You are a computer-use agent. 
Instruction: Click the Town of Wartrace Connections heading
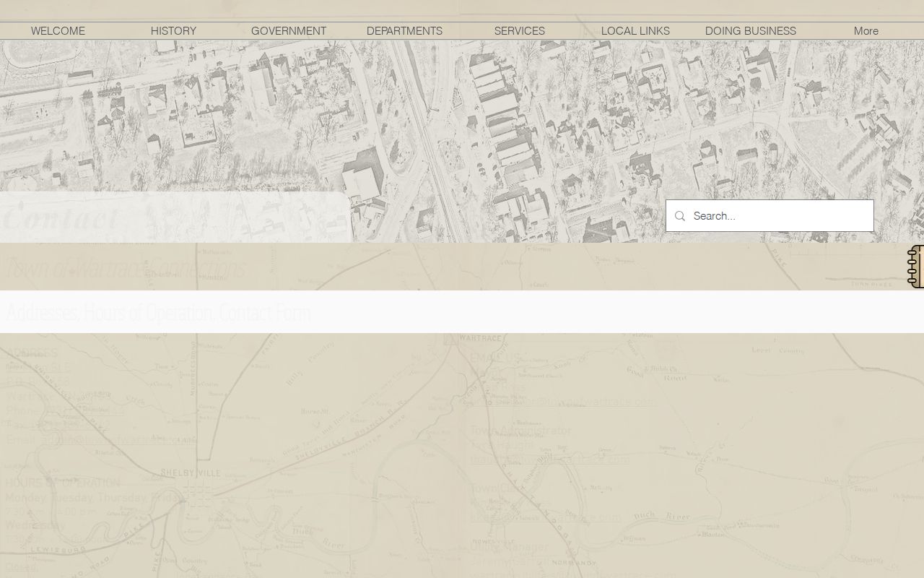[126, 267]
